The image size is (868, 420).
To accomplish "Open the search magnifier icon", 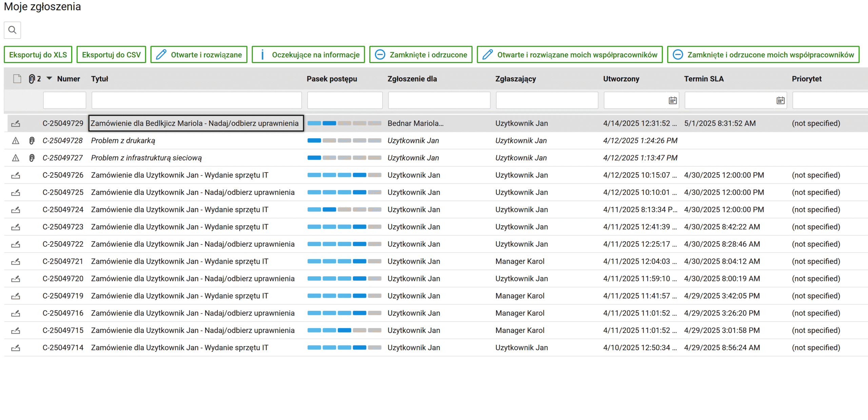I will [x=12, y=30].
